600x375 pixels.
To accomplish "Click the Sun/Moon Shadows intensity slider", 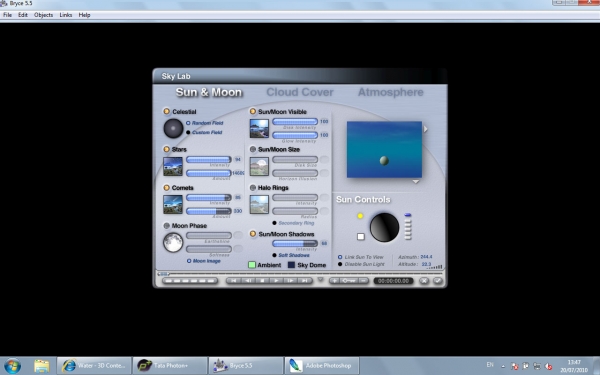I will click(x=295, y=243).
